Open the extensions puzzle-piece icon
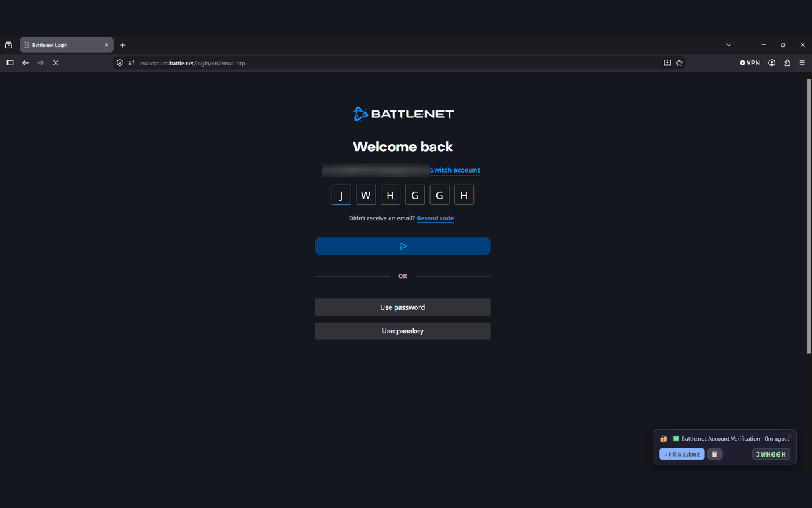Screen dimensions: 812x508 coord(787,63)
